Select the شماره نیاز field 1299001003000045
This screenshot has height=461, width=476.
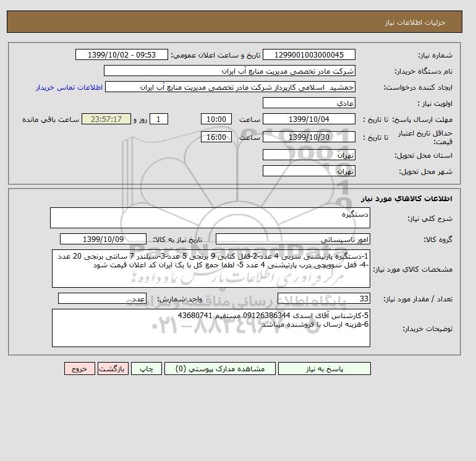coord(308,54)
